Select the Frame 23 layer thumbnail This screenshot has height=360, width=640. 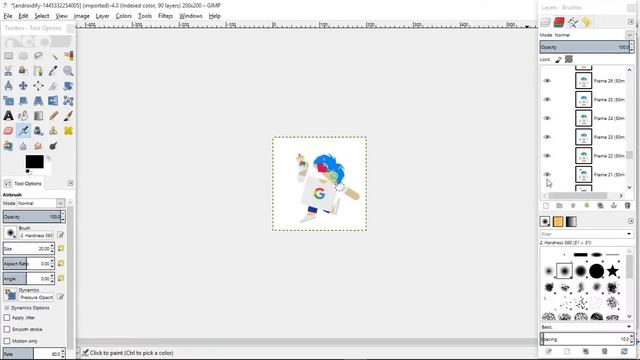[x=583, y=137]
